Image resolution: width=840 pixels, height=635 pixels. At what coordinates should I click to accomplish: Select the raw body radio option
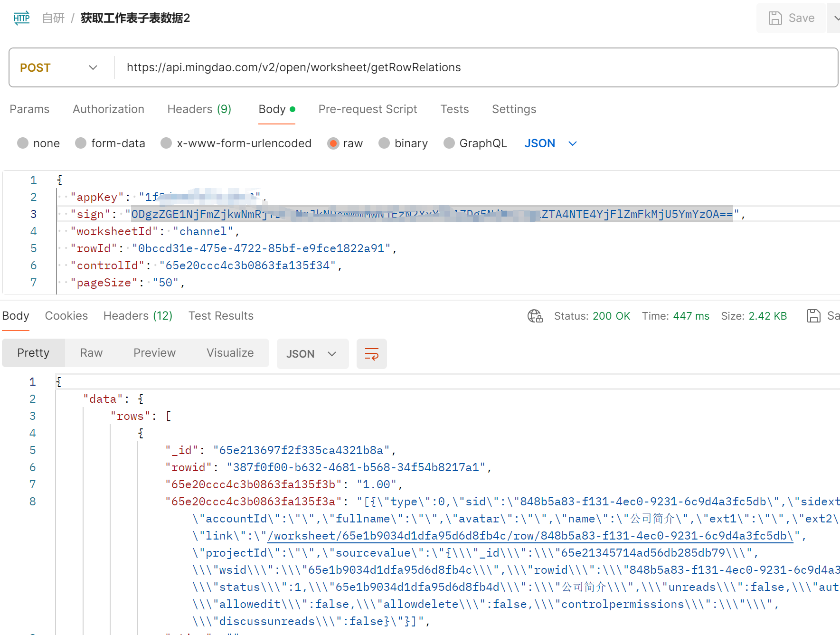[333, 143]
